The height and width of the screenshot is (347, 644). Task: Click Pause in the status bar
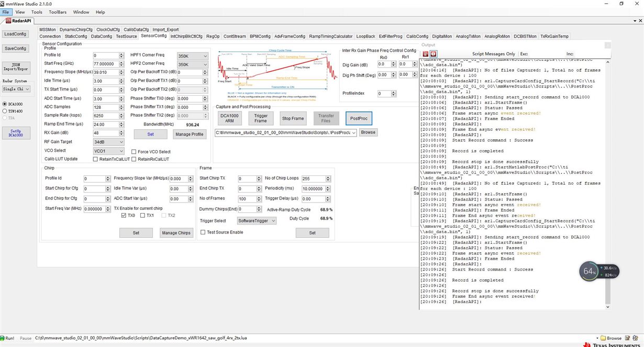[26, 338]
